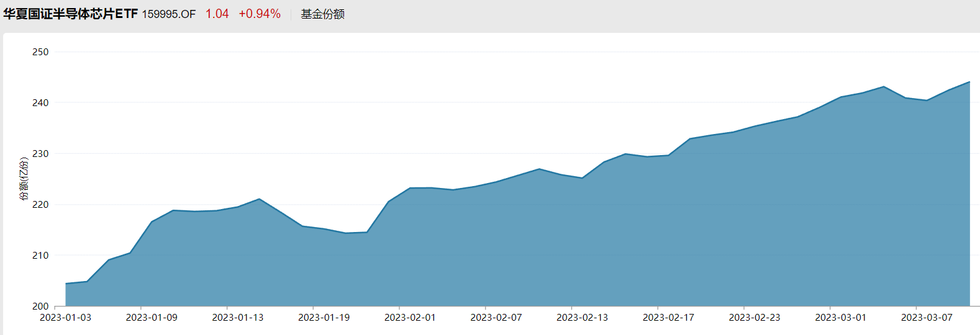Click y-axis label 200

[x=40, y=306]
